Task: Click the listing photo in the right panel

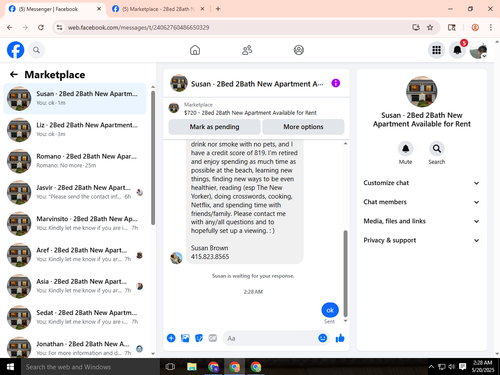Action: pos(421,92)
